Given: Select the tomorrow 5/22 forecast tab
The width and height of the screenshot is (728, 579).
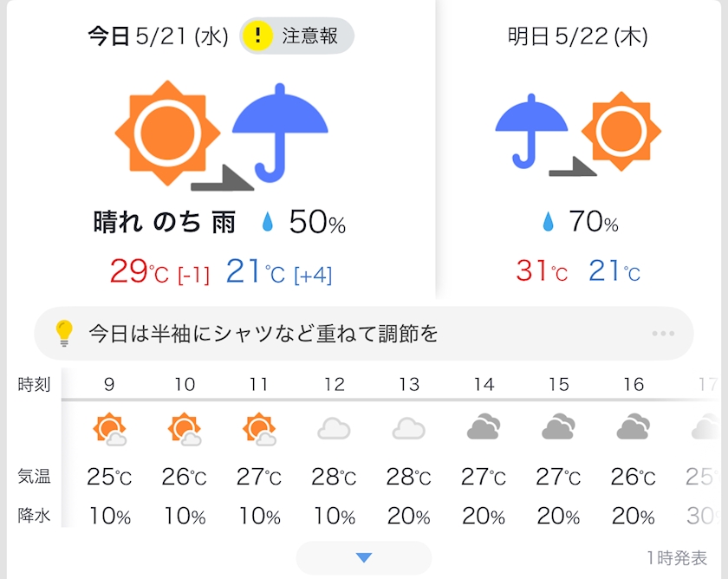Looking at the screenshot, I should click(578, 36).
